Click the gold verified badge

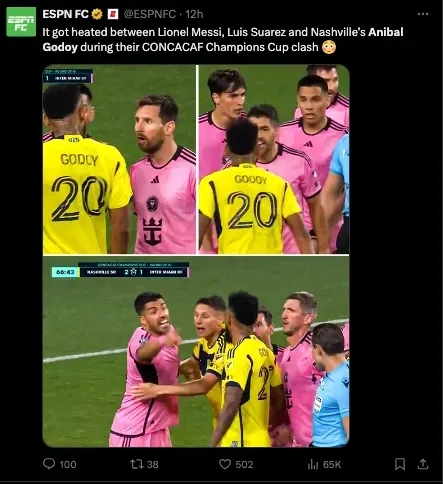97,14
